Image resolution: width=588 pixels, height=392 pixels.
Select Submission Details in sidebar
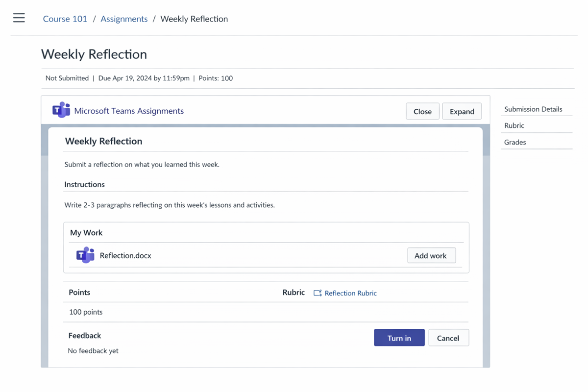click(x=533, y=109)
